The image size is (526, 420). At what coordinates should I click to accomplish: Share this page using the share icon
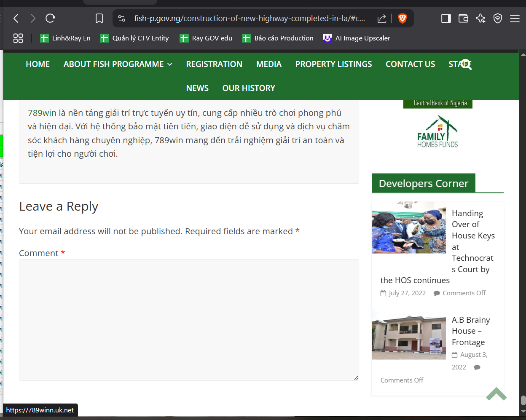[x=382, y=18]
